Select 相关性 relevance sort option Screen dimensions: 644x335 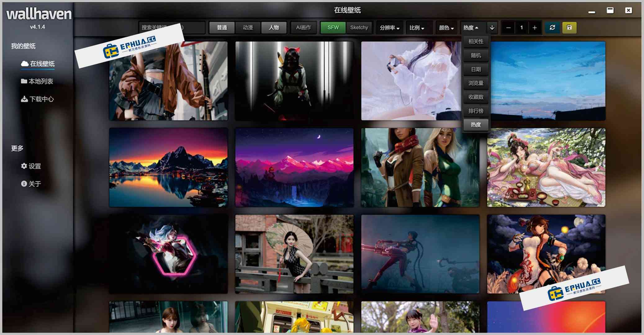click(x=476, y=42)
